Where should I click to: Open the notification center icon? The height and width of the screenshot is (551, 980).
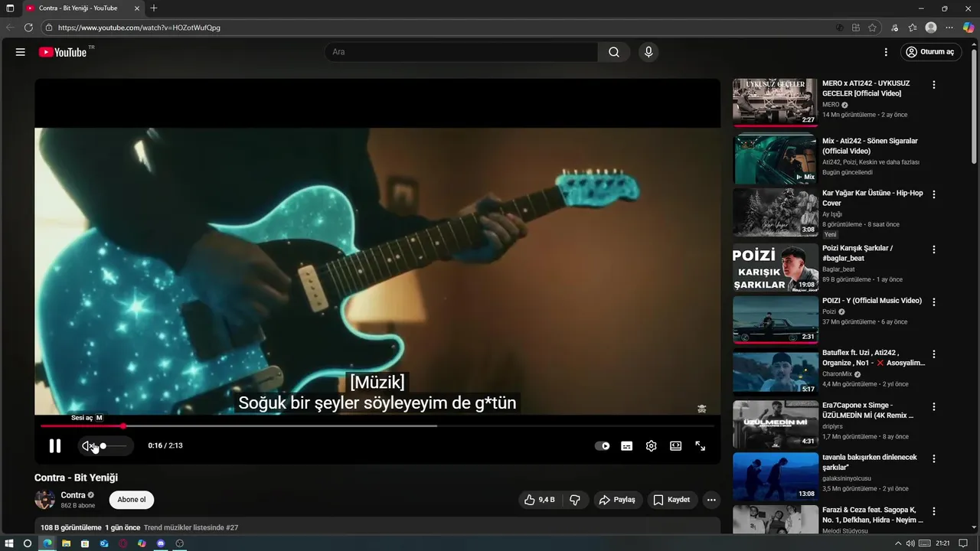point(963,543)
